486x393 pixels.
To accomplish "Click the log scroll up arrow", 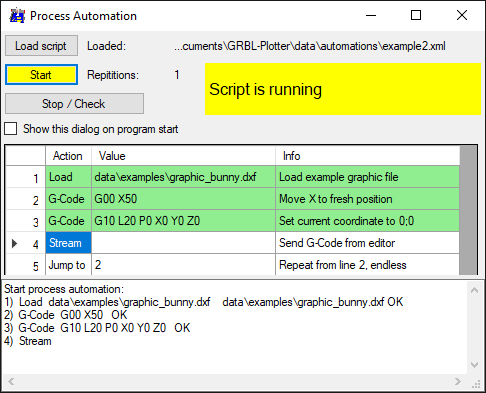I will click(475, 290).
